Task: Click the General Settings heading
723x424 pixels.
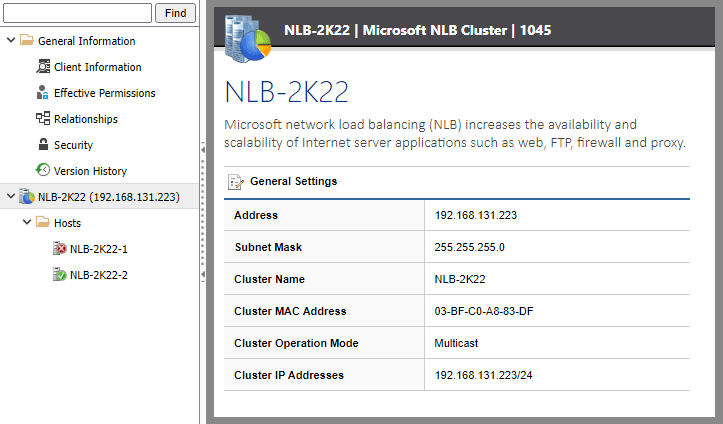Action: click(293, 181)
